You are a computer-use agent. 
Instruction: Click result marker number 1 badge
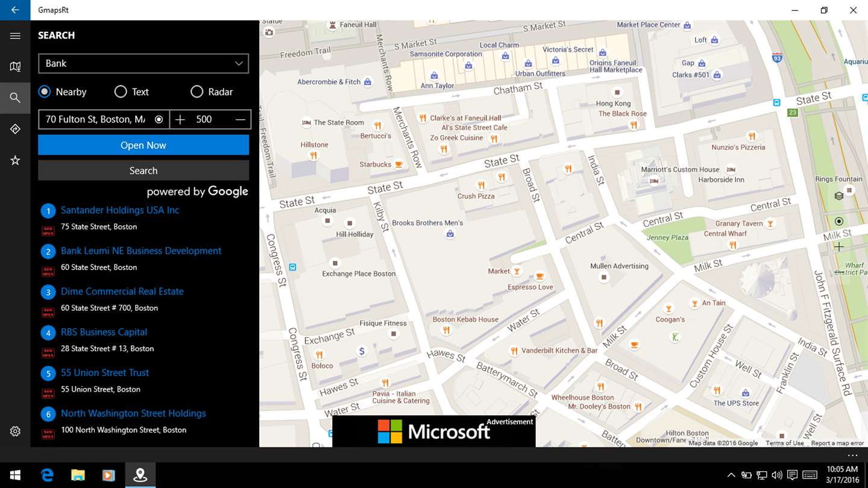click(x=48, y=211)
